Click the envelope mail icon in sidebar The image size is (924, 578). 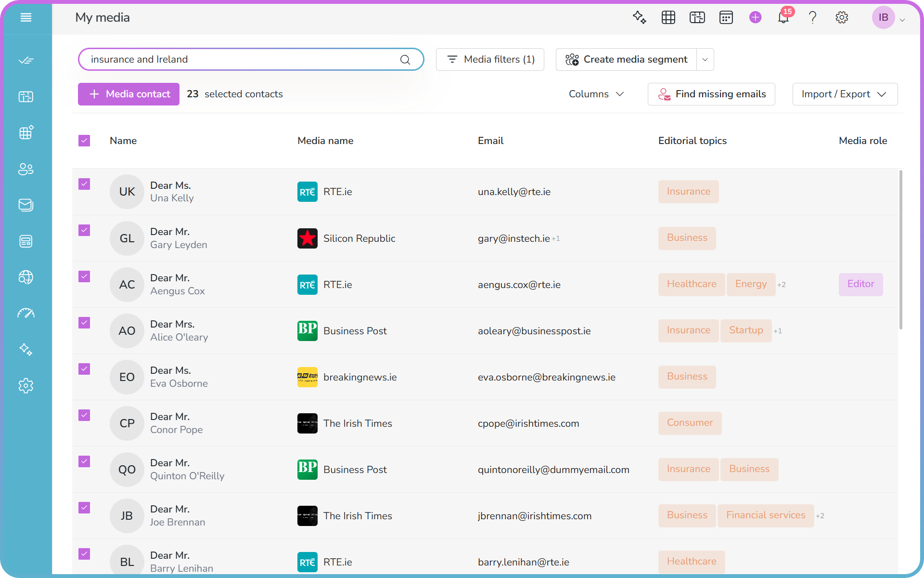[26, 205]
